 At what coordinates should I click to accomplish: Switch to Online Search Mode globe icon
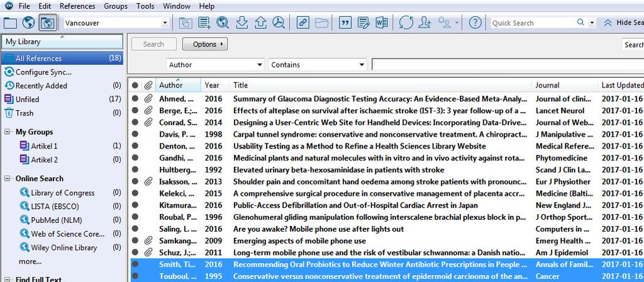[x=28, y=23]
